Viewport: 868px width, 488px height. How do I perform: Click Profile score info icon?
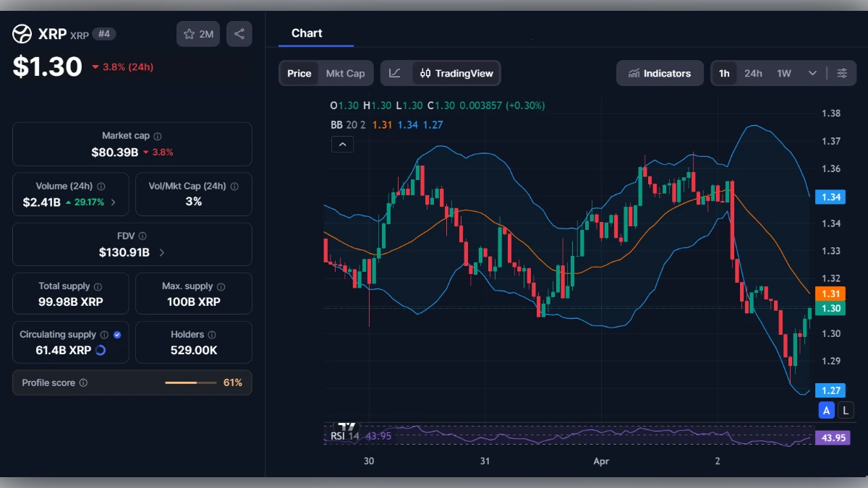(83, 383)
